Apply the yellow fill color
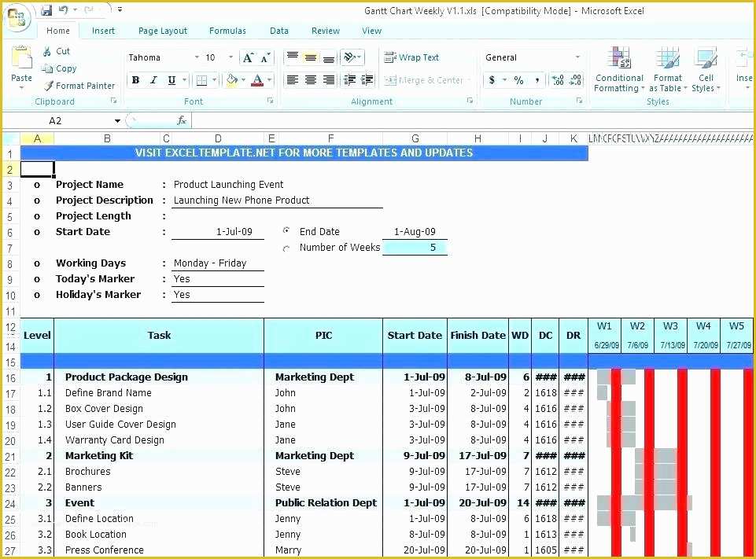 coord(232,80)
